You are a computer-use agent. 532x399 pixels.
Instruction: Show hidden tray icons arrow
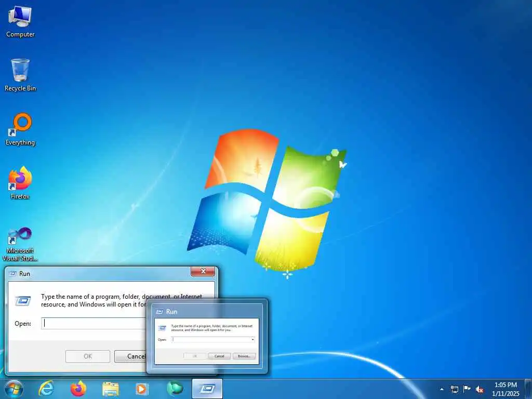click(442, 389)
